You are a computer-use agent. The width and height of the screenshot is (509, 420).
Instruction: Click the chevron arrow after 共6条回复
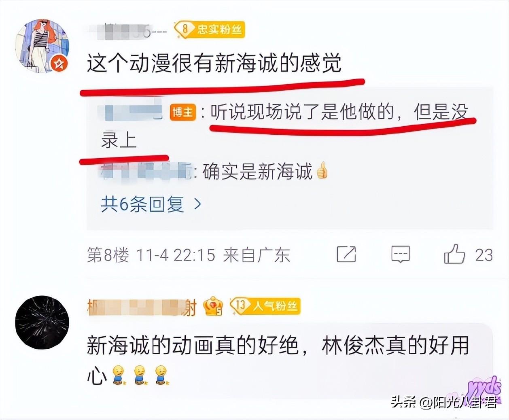coord(197,204)
